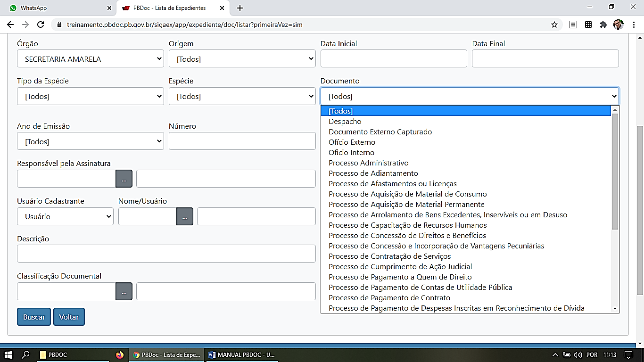Screen dimensions: 644x362
Task: Select 'Ofício Externo' from document list
Action: pos(352,142)
